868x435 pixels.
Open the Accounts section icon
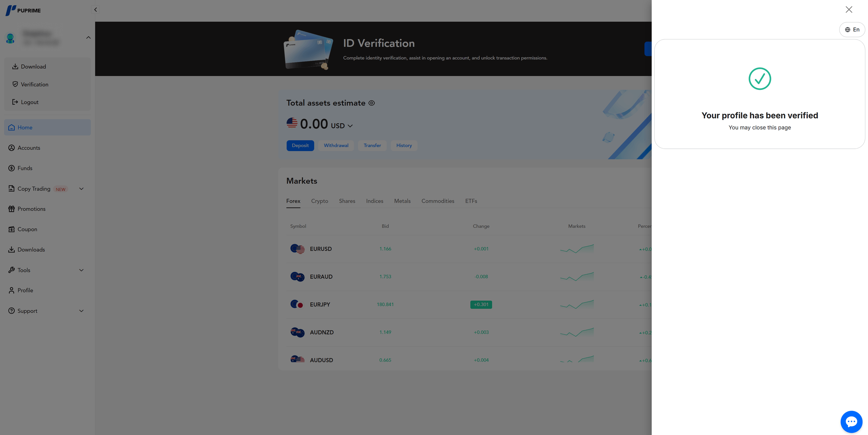11,148
